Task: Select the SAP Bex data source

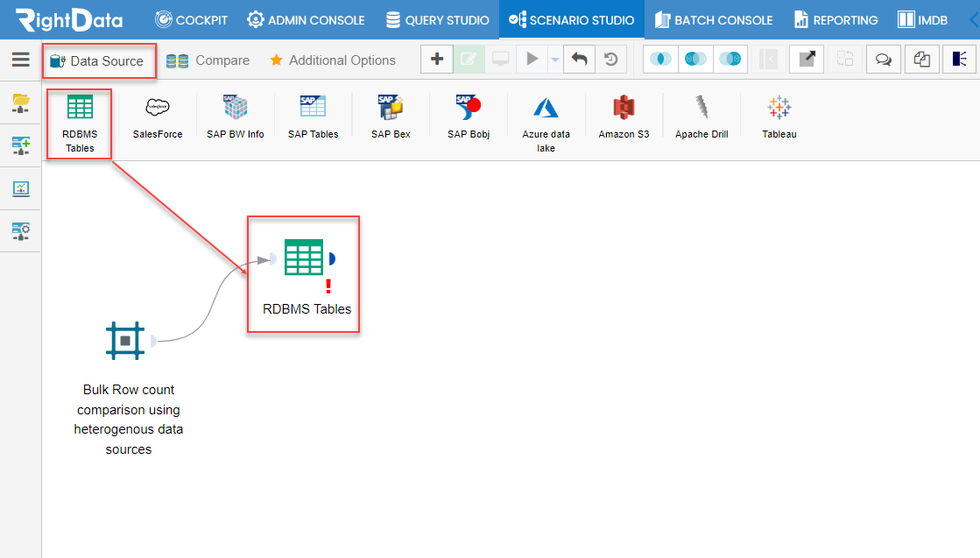Action: click(x=391, y=117)
